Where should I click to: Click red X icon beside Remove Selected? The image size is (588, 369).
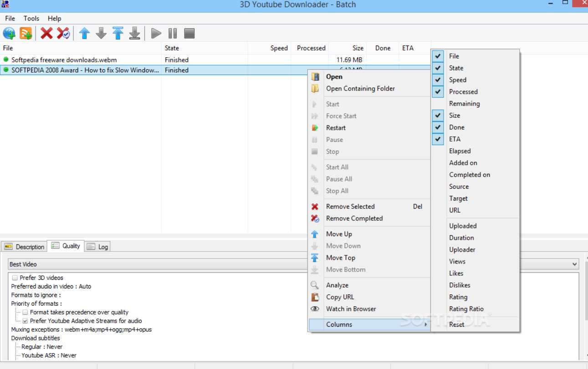click(315, 207)
